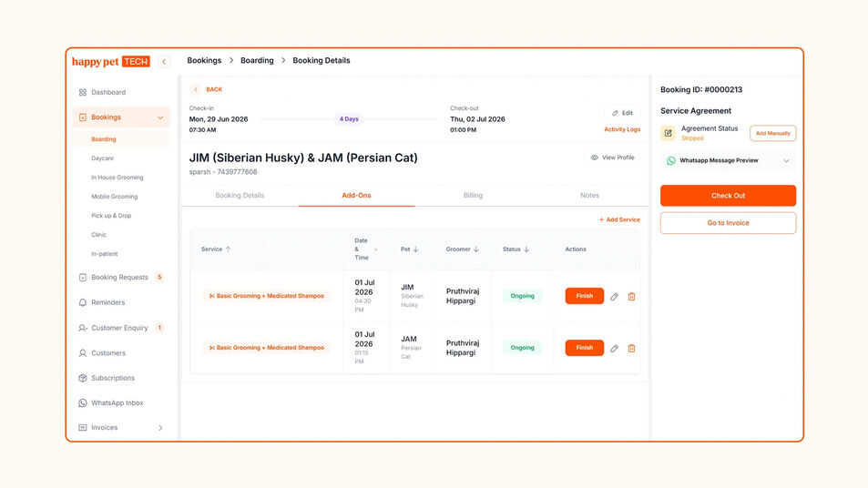Delete JAM's grooming service with trash icon

631,349
